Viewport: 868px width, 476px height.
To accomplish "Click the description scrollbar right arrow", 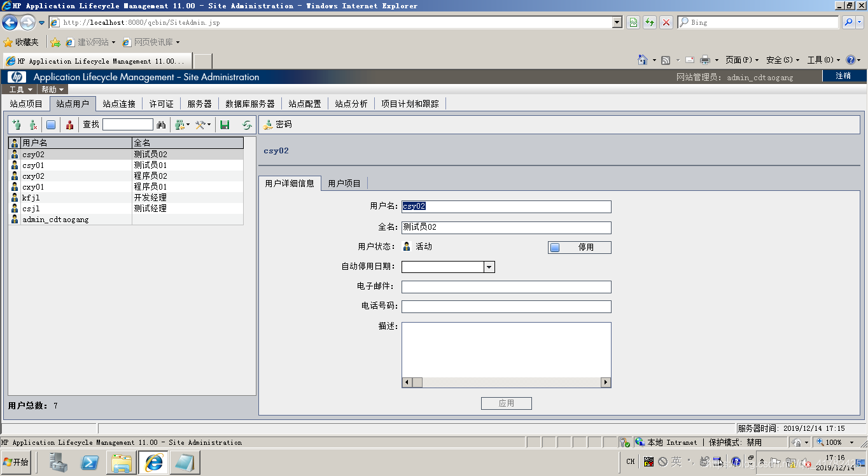I will coord(606,382).
